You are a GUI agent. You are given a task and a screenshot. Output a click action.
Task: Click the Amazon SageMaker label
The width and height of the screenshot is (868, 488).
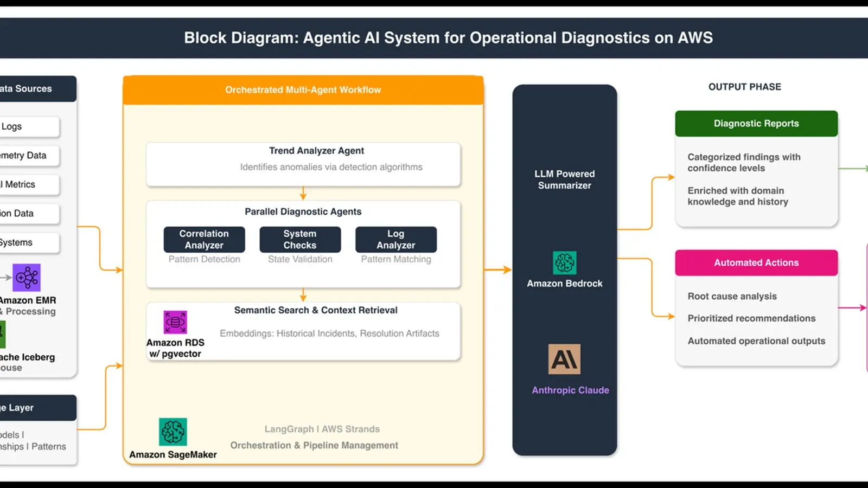(x=173, y=454)
